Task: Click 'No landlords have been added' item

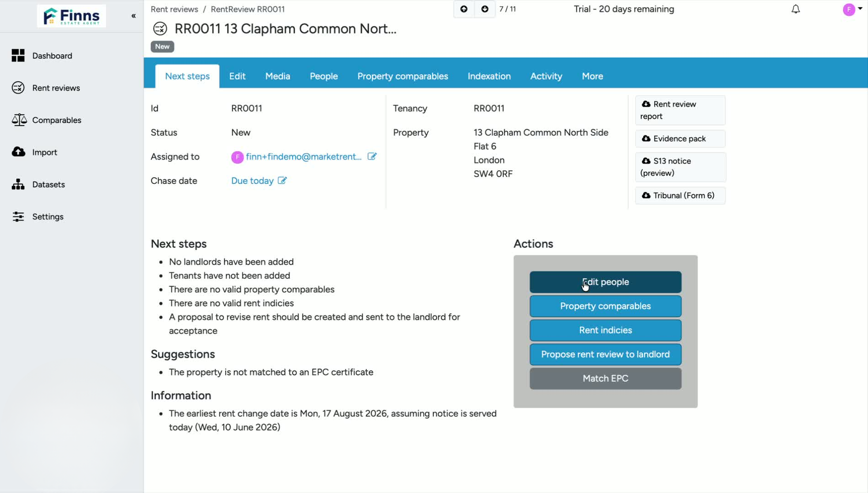Action: (x=231, y=262)
